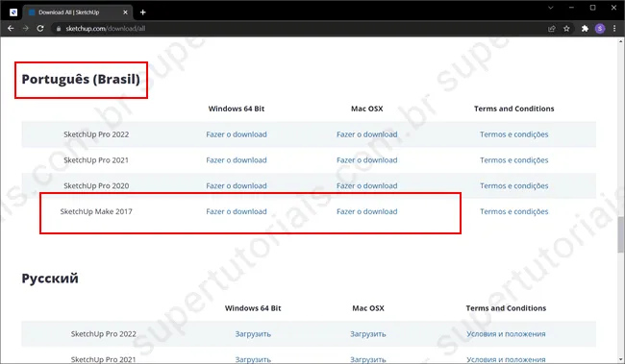Open tab search chevron in title bar
The image size is (625, 364).
point(550,8)
